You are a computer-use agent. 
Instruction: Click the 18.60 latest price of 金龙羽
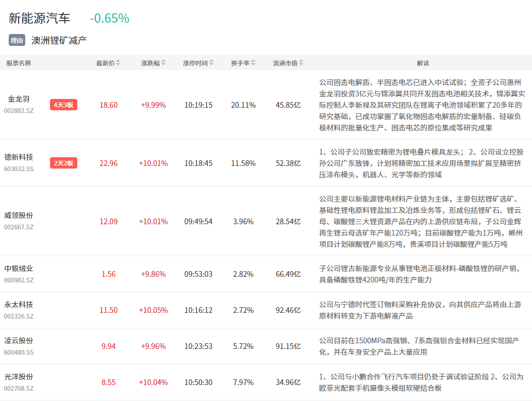[109, 105]
